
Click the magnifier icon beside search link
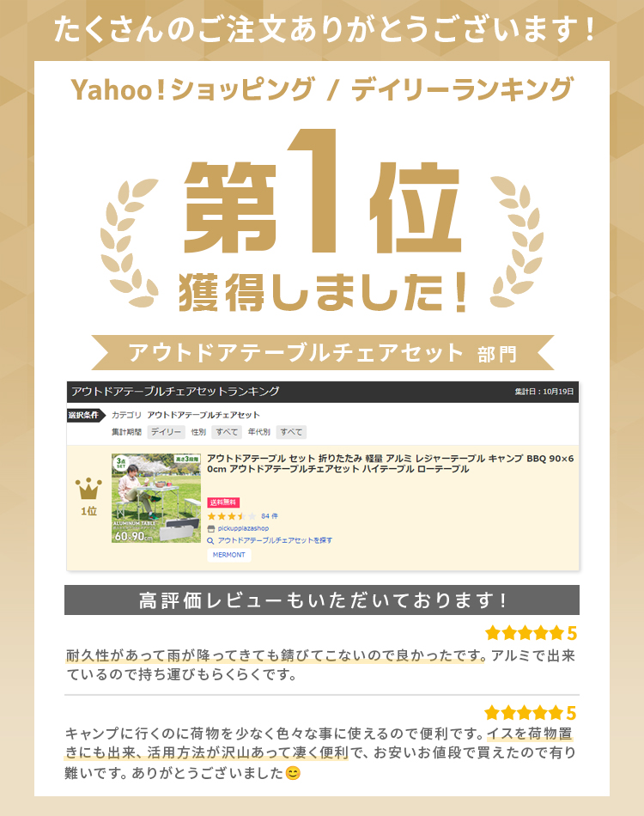click(210, 540)
